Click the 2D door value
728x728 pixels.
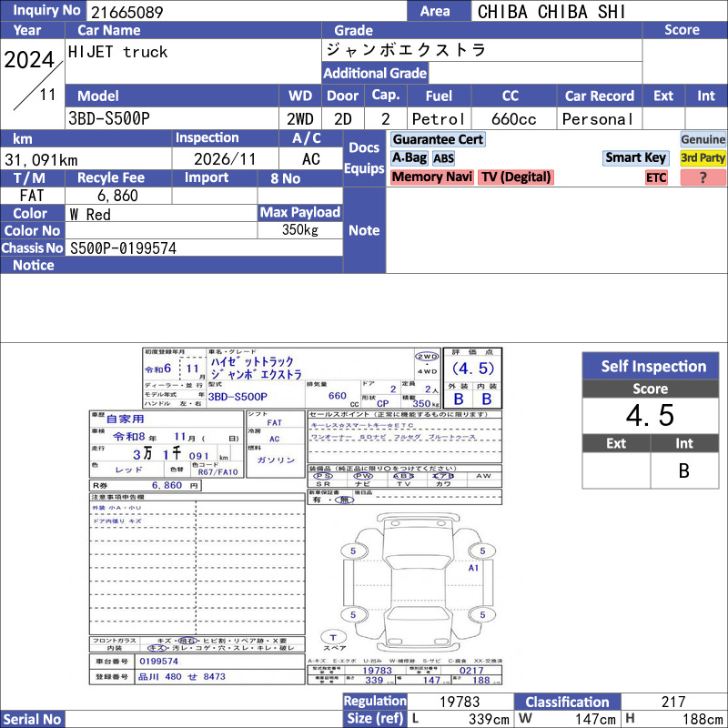pyautogui.click(x=343, y=119)
